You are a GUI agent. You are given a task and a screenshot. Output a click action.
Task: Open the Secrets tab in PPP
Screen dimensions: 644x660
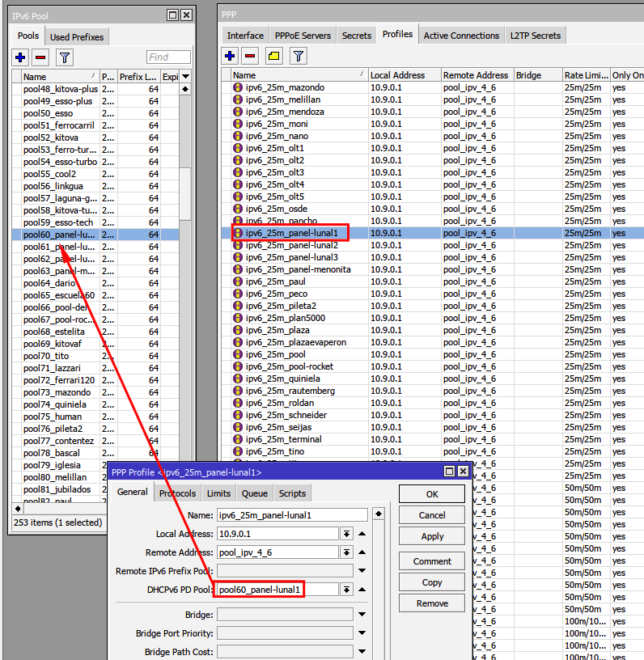(357, 36)
